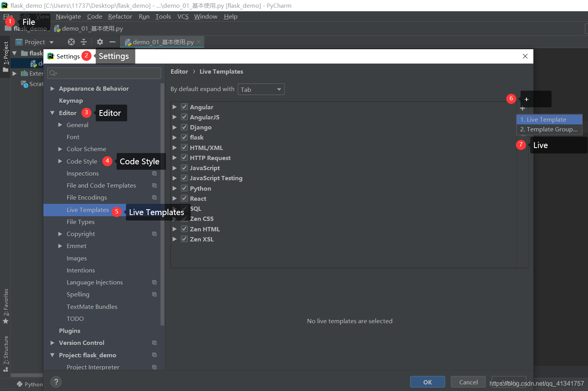
Task: Expand the Appearance & Behavior settings node
Action: click(x=52, y=89)
